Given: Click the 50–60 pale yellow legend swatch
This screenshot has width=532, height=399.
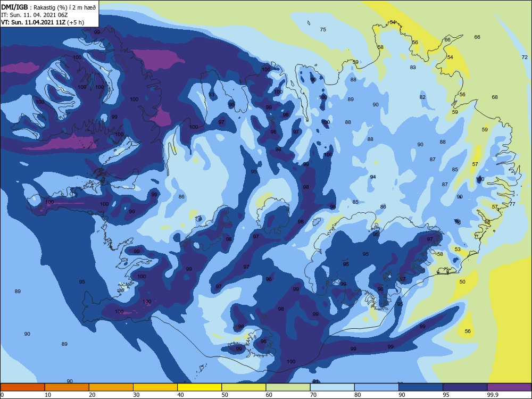Looking at the screenshot, I should pos(244,387).
